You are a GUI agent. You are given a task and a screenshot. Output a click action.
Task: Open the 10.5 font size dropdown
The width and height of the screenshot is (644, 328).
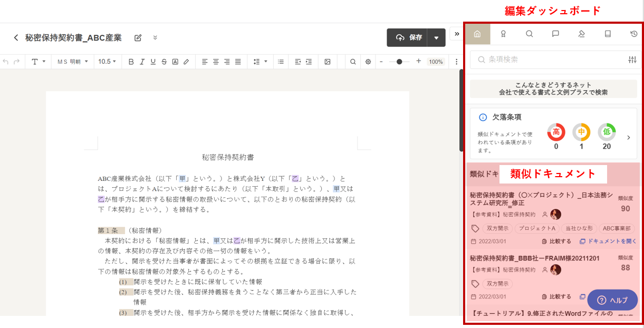tap(108, 62)
